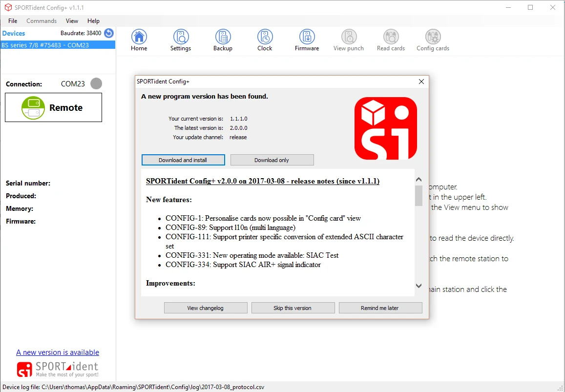Image resolution: width=565 pixels, height=392 pixels.
Task: Open the Help menu
Action: (x=93, y=21)
